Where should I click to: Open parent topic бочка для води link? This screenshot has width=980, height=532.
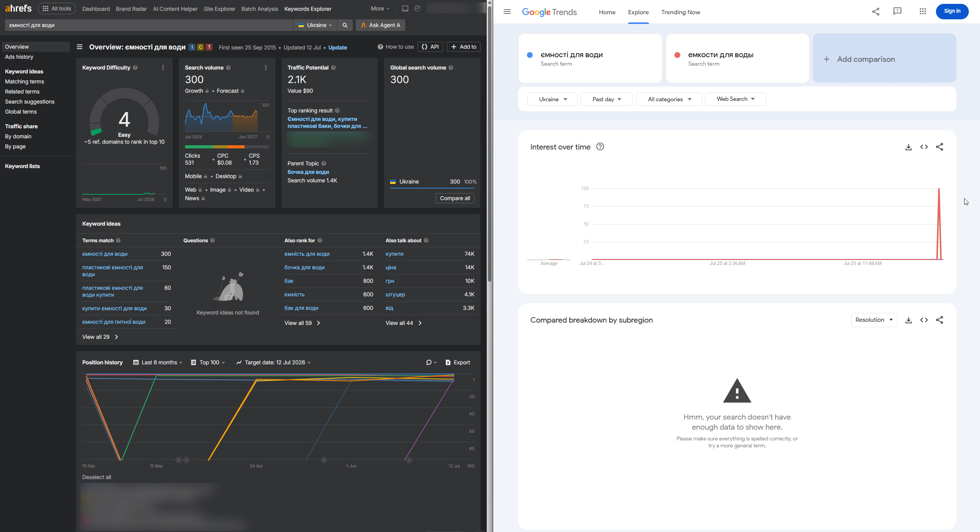point(308,172)
